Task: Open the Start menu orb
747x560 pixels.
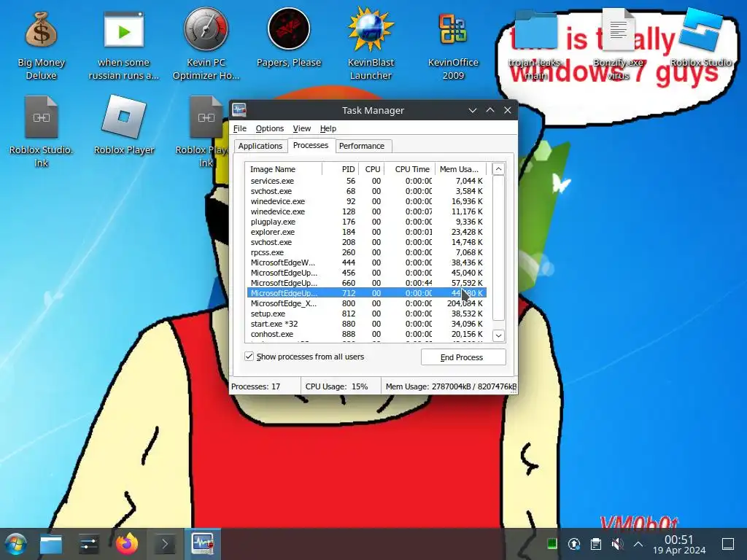Action: [x=16, y=544]
